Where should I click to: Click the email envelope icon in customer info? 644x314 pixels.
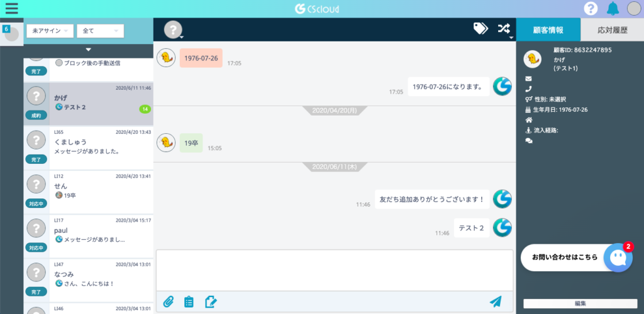click(x=528, y=78)
